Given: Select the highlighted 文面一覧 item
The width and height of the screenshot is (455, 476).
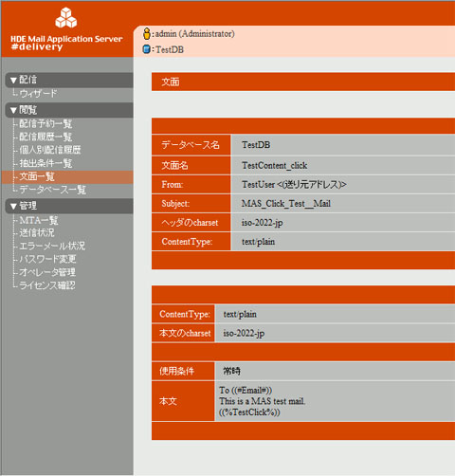Looking at the screenshot, I should [x=37, y=176].
